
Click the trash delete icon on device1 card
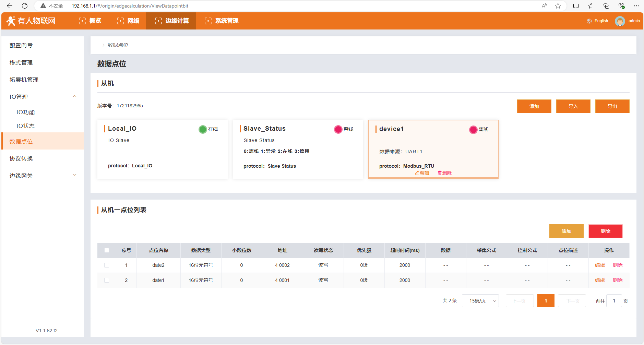tap(440, 173)
